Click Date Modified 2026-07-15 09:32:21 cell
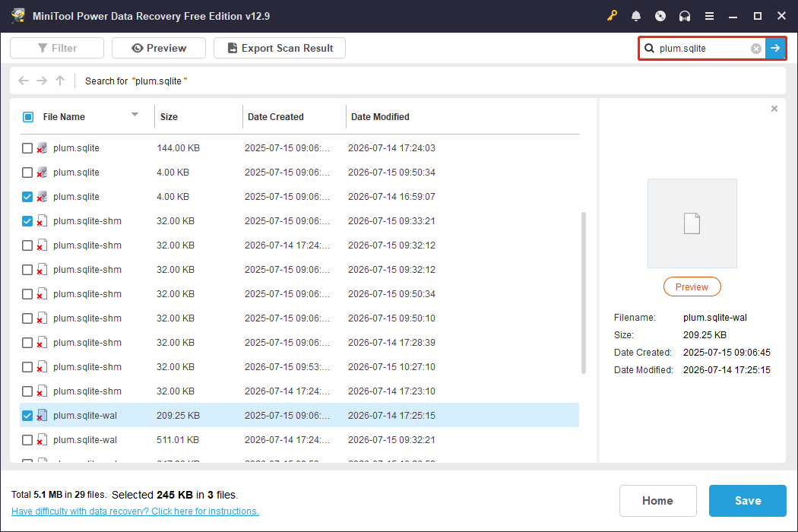The image size is (798, 532). [x=391, y=440]
